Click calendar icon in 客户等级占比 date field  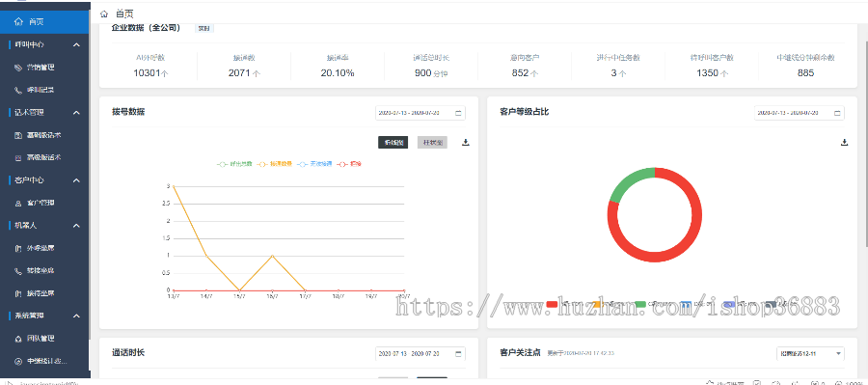tap(837, 113)
